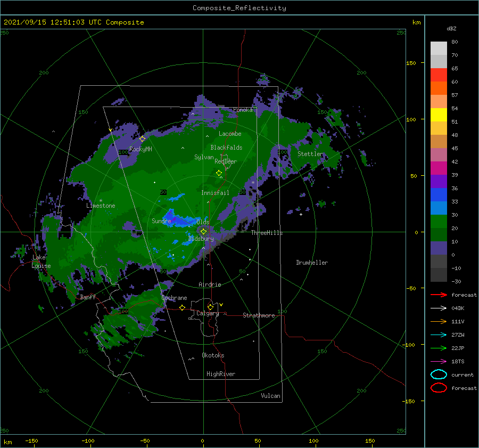The width and height of the screenshot is (479, 448).
Task: Click the Blackfalds town label
Action: 226,148
